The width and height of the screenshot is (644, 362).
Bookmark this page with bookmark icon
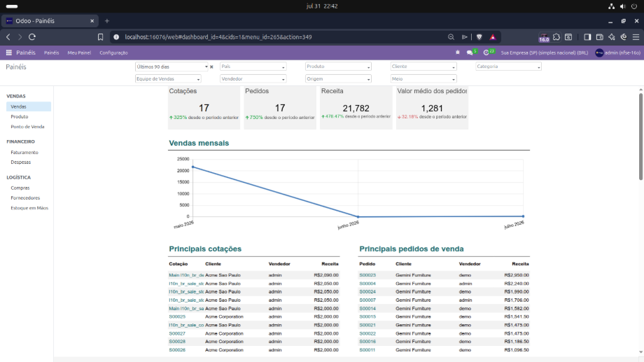coord(100,37)
